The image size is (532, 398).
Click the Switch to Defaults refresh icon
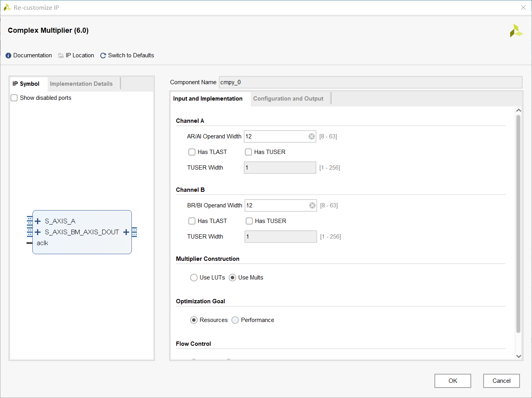pyautogui.click(x=103, y=56)
